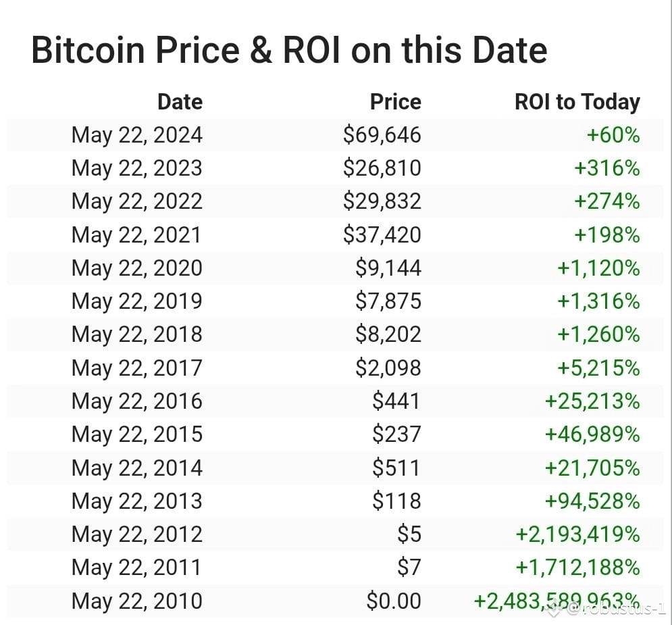Viewport: 672px width, 625px height.
Task: Click the ROI to Today header
Action: (577, 103)
